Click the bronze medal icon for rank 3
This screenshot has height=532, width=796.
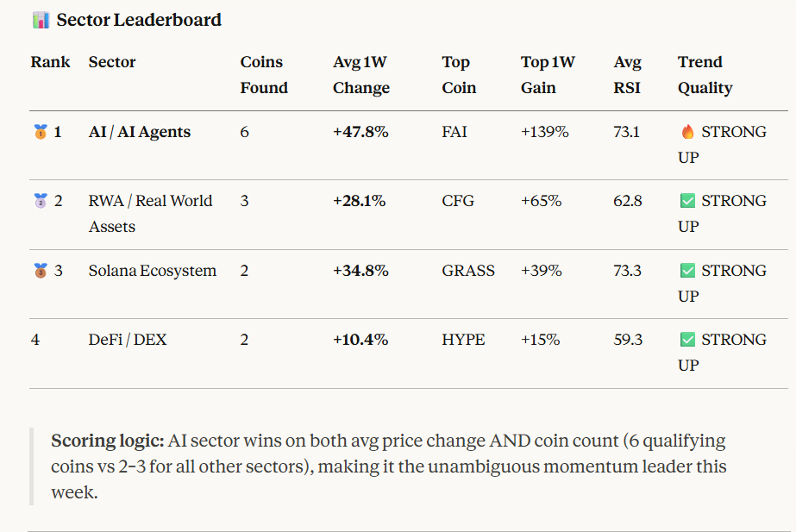click(41, 271)
